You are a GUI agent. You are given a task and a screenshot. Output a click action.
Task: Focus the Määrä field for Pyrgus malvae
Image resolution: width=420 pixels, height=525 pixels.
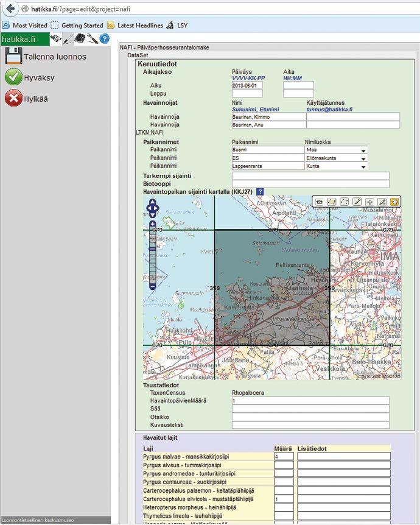pyautogui.click(x=284, y=456)
